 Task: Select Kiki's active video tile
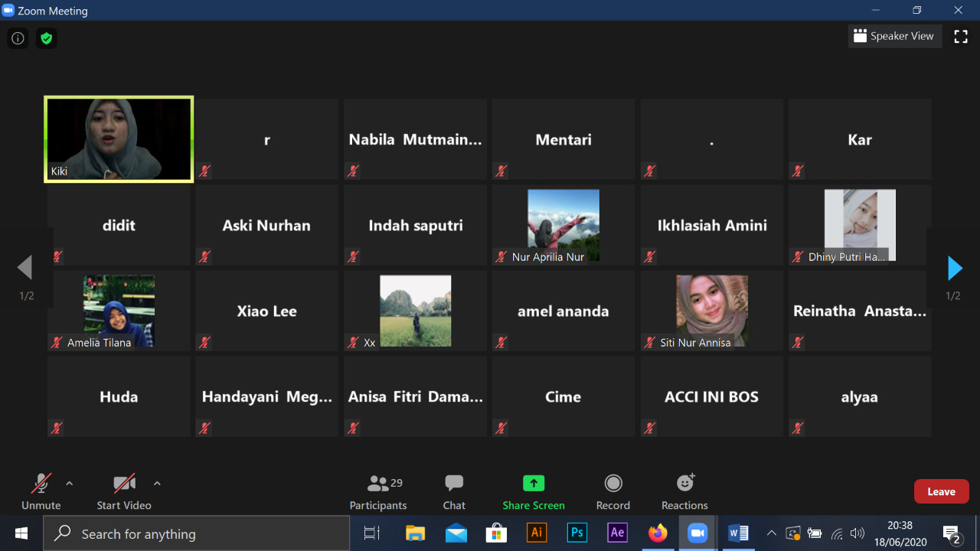coord(119,139)
